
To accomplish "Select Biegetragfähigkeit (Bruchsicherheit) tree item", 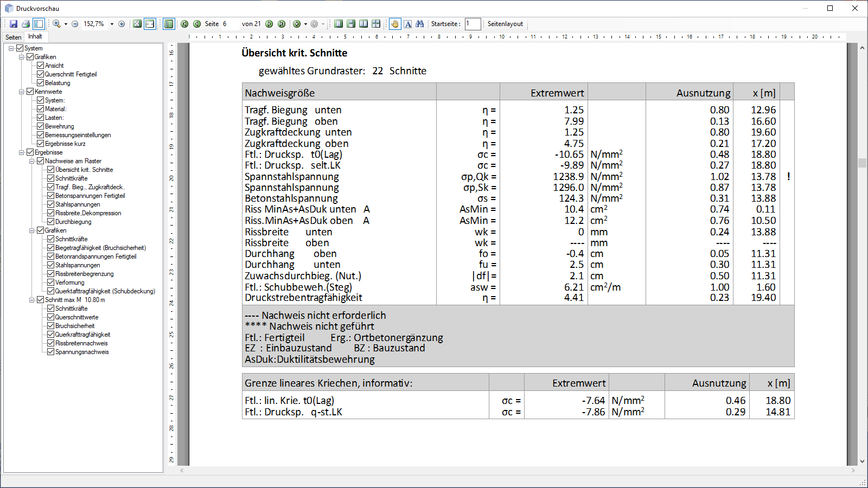I will pos(100,248).
